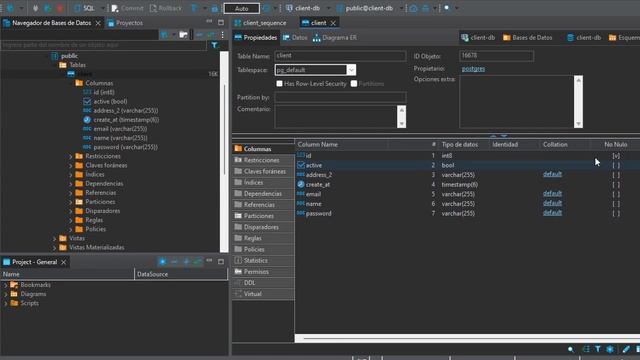This screenshot has width=640, height=360.
Task: Click the blue configure icon in Project panel
Action: (x=162, y=262)
